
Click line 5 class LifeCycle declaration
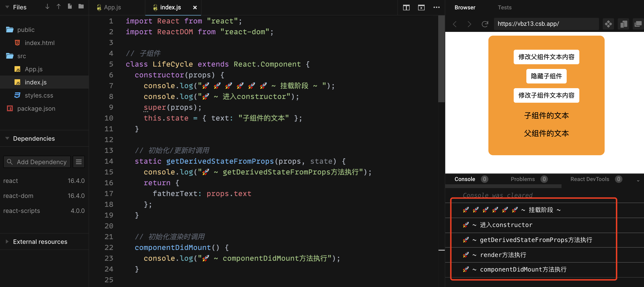tap(217, 64)
